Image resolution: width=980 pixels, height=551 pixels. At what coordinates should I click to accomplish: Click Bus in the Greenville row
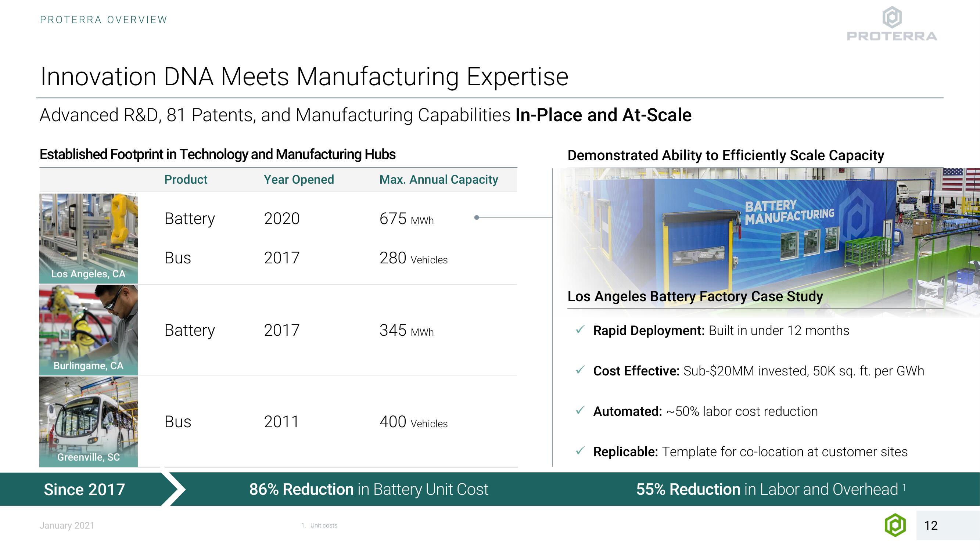[x=177, y=422]
